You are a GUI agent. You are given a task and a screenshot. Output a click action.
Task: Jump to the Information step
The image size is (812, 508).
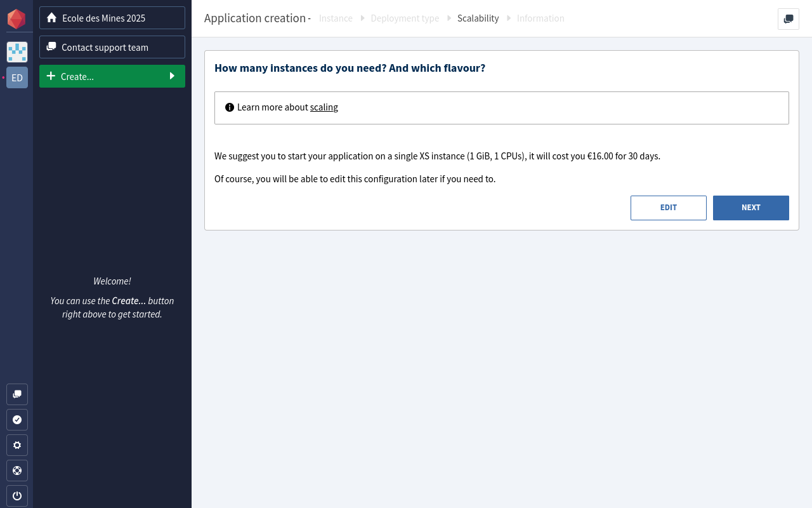tap(540, 18)
